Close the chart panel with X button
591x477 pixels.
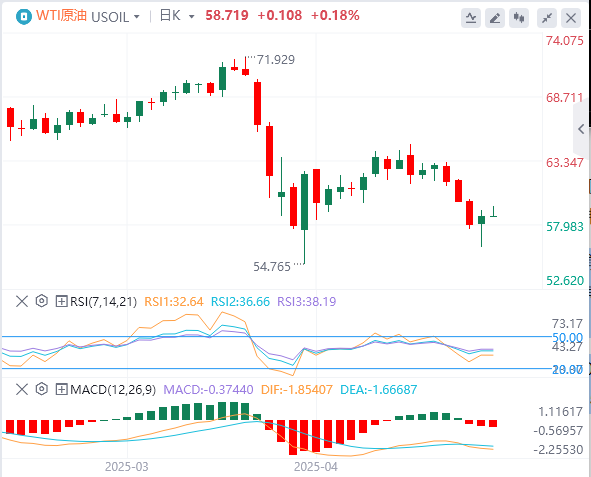tap(571, 18)
